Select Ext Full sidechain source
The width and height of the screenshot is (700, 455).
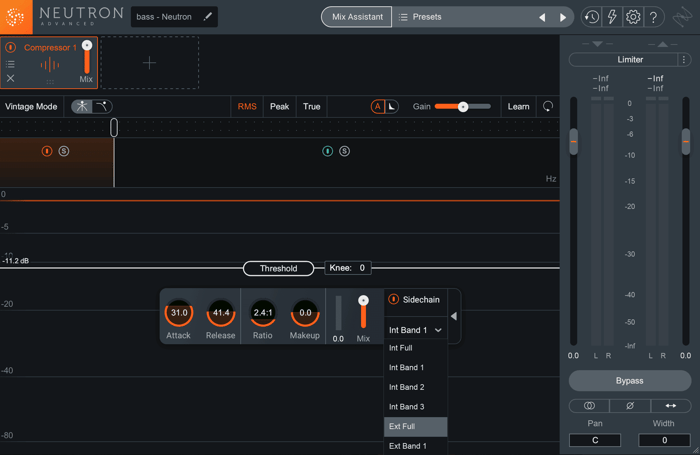pyautogui.click(x=416, y=426)
